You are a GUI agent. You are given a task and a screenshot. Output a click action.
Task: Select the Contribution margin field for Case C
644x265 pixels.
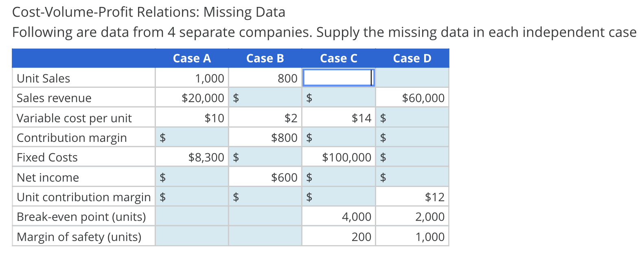tap(338, 137)
